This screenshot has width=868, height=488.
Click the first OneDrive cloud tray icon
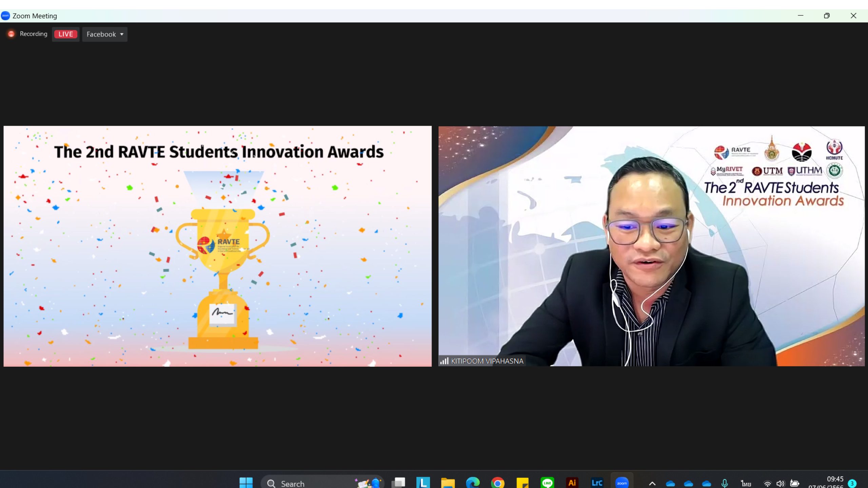click(x=670, y=484)
